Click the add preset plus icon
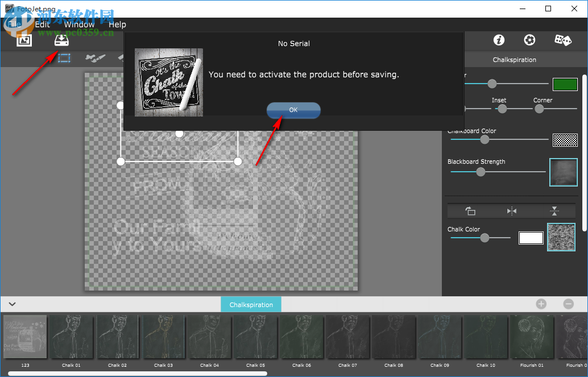Screen dimensions: 588x377 [541, 304]
